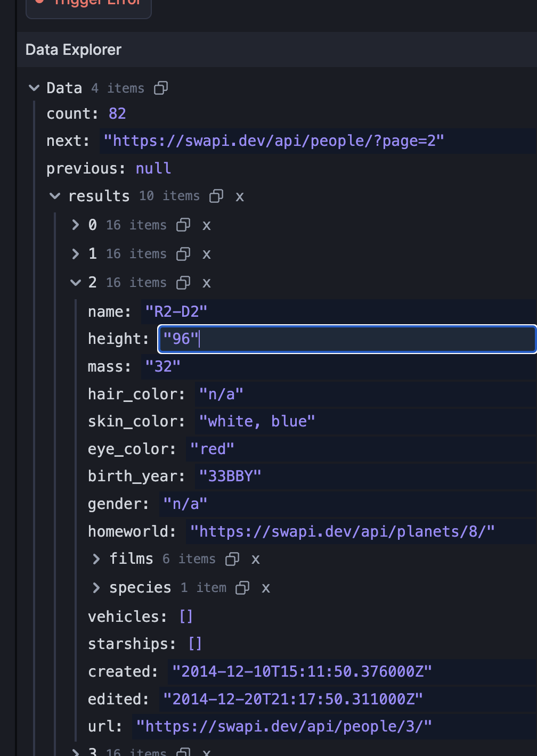Expand result item 0
537x756 pixels.
76,225
